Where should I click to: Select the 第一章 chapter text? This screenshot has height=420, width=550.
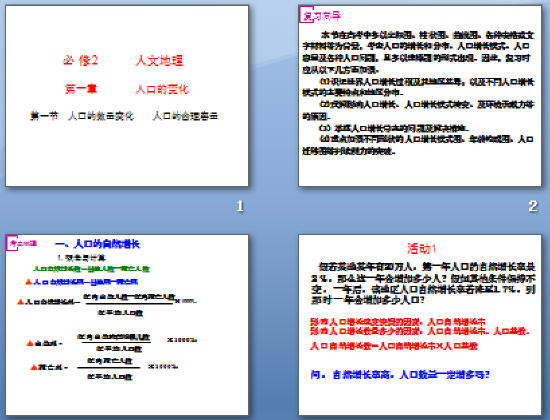click(81, 89)
